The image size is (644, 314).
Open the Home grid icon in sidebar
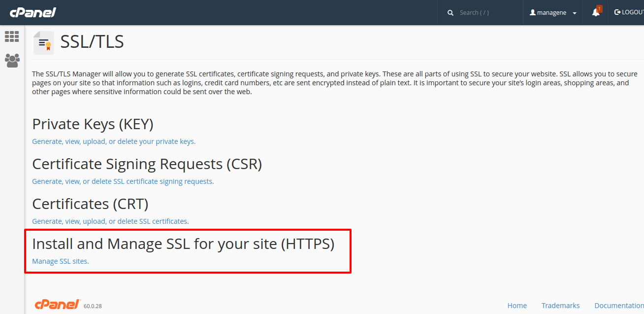pyautogui.click(x=12, y=36)
